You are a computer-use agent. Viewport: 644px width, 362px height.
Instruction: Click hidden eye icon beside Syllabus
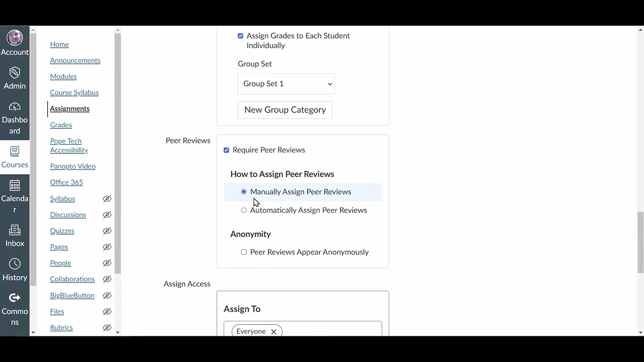tap(107, 199)
